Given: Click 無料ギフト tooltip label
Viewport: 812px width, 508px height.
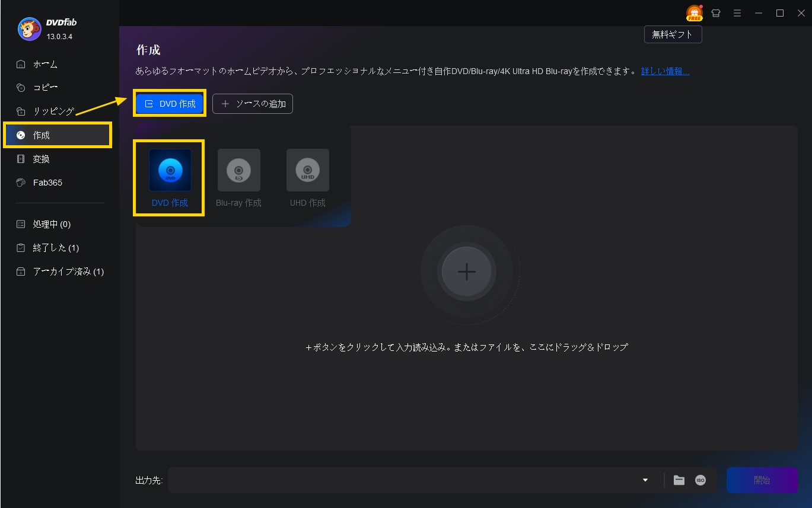Looking at the screenshot, I should pyautogui.click(x=673, y=34).
